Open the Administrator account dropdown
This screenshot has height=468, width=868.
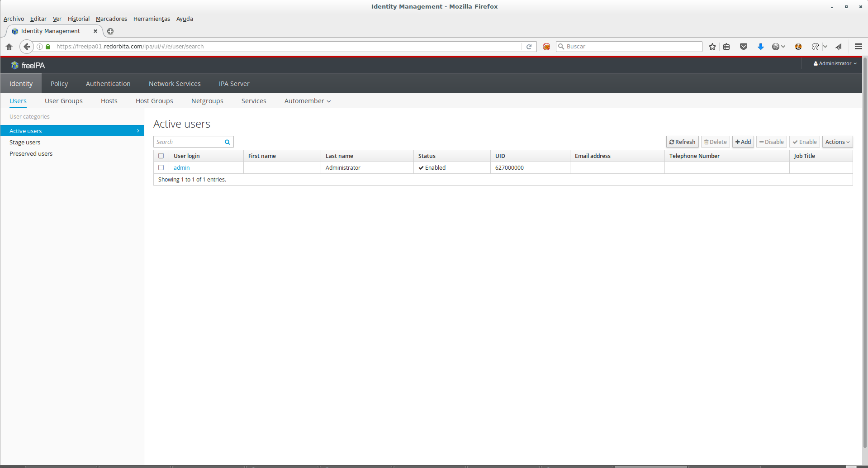[835, 63]
